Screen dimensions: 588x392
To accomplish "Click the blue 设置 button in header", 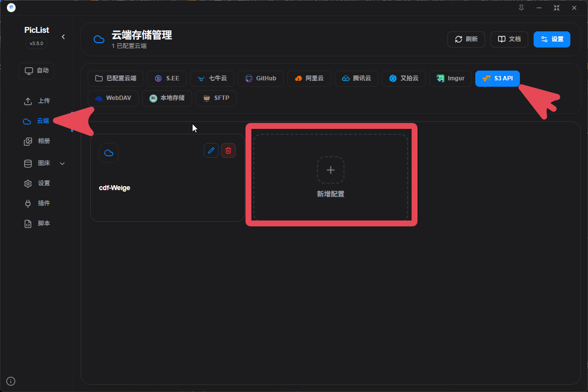I will click(552, 39).
